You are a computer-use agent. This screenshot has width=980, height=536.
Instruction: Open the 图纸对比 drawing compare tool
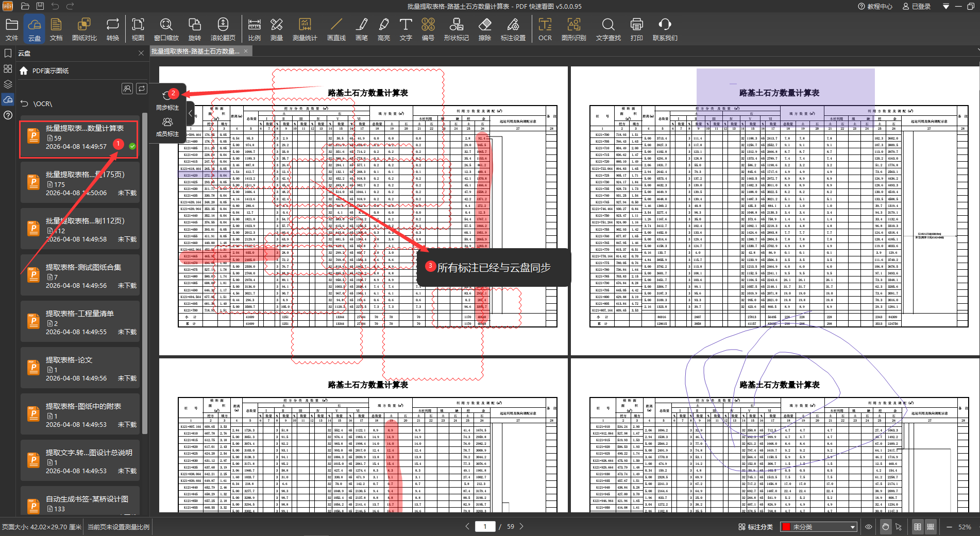tap(84, 29)
